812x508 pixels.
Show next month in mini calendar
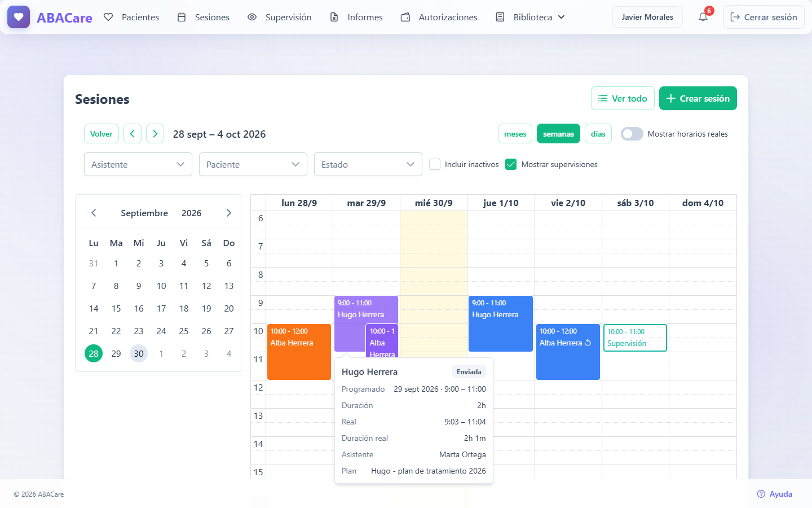pyautogui.click(x=228, y=213)
